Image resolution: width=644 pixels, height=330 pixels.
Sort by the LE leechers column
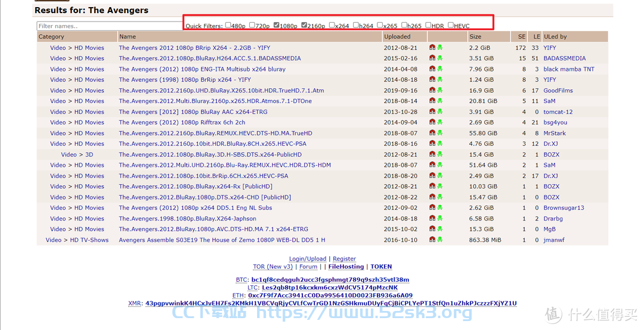[537, 36]
